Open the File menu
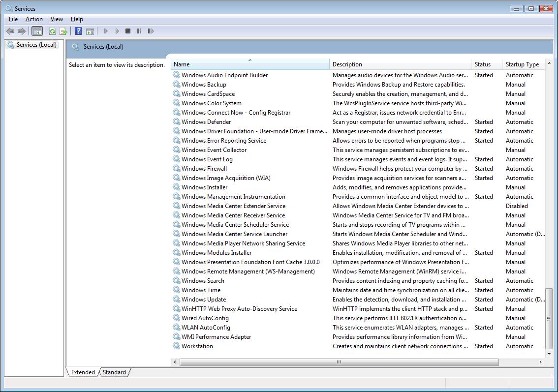 click(x=13, y=19)
